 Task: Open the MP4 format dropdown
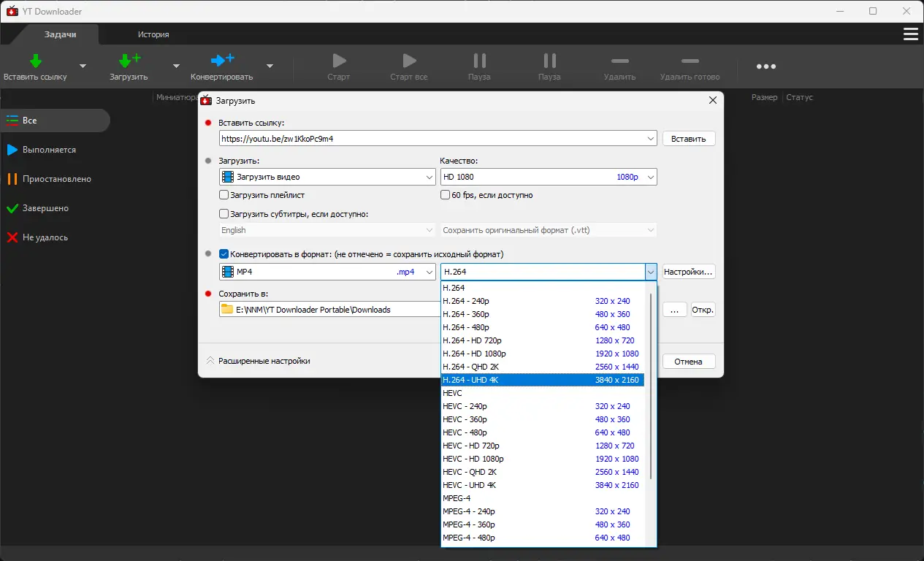pos(327,272)
